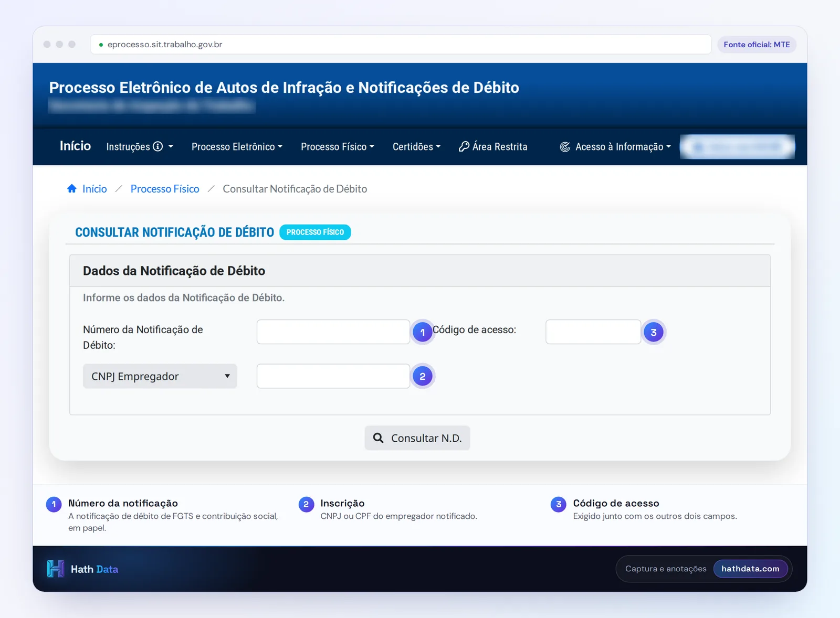This screenshot has height=618, width=840.
Task: Open the Certidões dropdown
Action: 416,146
